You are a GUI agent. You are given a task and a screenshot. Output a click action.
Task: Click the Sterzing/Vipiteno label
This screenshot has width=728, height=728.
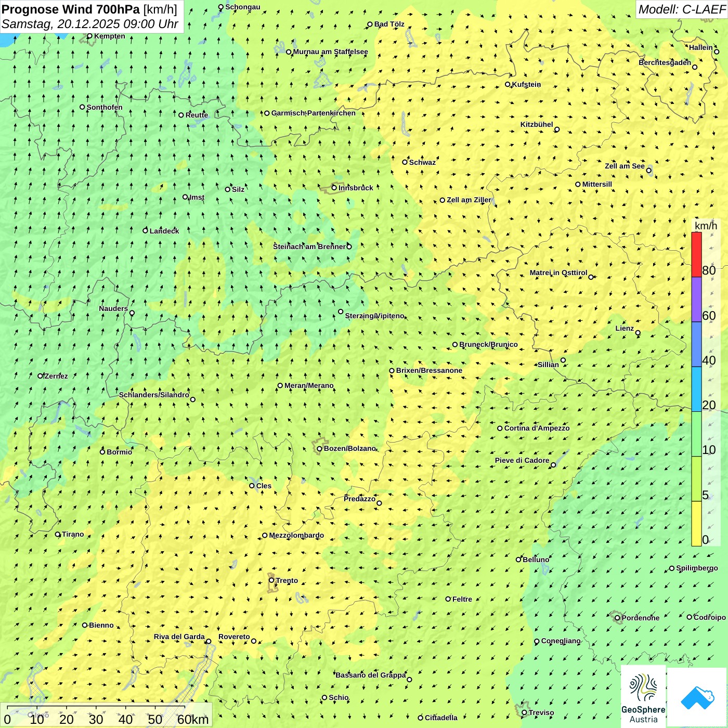pos(374,316)
